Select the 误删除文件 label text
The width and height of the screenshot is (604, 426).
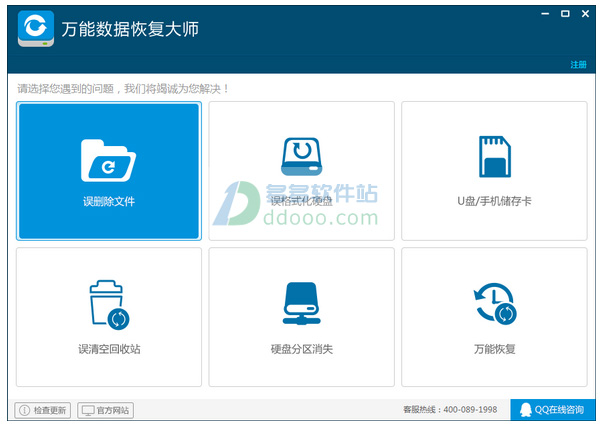point(109,201)
